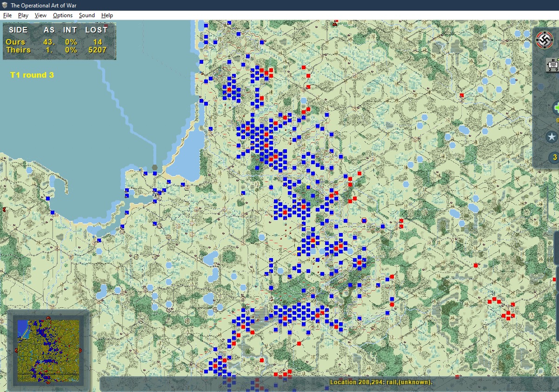The image size is (559, 392).
Task: Click the yellow number 3 circle
Action: click(x=554, y=158)
